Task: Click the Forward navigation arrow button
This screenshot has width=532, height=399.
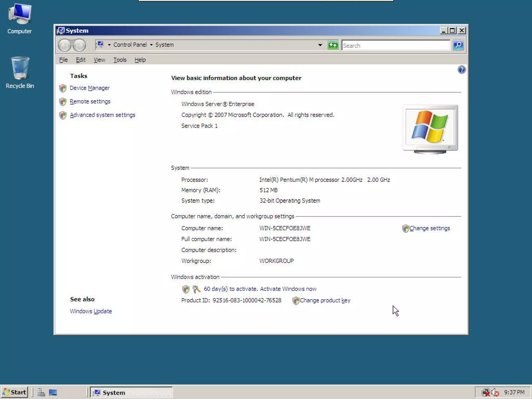Action: [79, 45]
